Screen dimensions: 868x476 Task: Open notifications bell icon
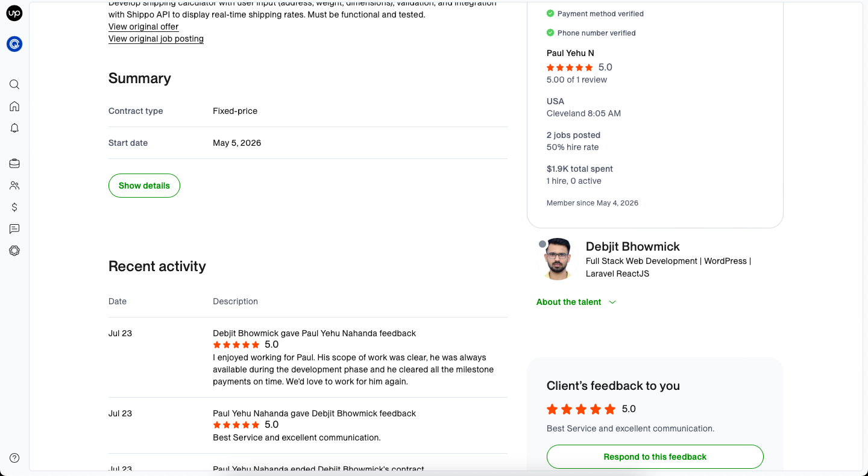click(x=14, y=128)
